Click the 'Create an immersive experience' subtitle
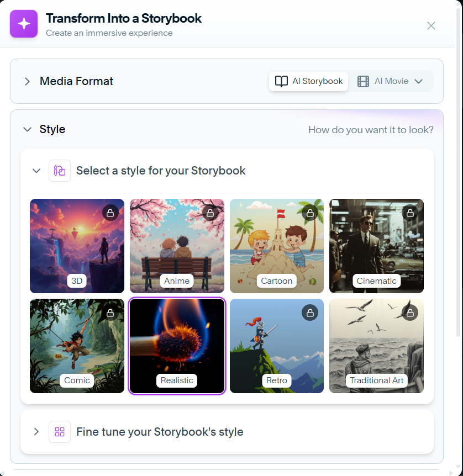The height and width of the screenshot is (476, 463). (x=109, y=33)
